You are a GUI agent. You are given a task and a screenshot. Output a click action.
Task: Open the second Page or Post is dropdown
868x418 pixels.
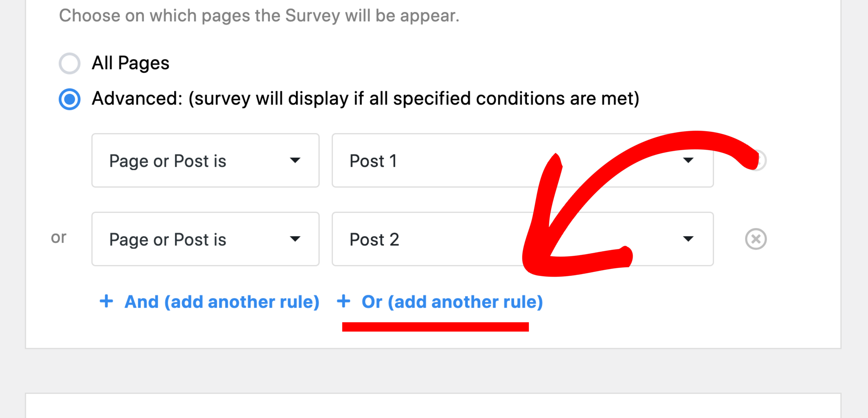pyautogui.click(x=205, y=239)
